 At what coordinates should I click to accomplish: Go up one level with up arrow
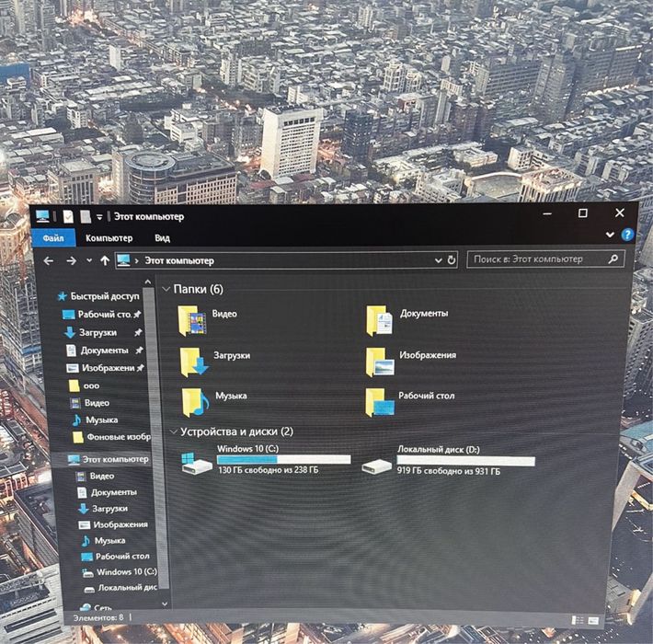105,260
